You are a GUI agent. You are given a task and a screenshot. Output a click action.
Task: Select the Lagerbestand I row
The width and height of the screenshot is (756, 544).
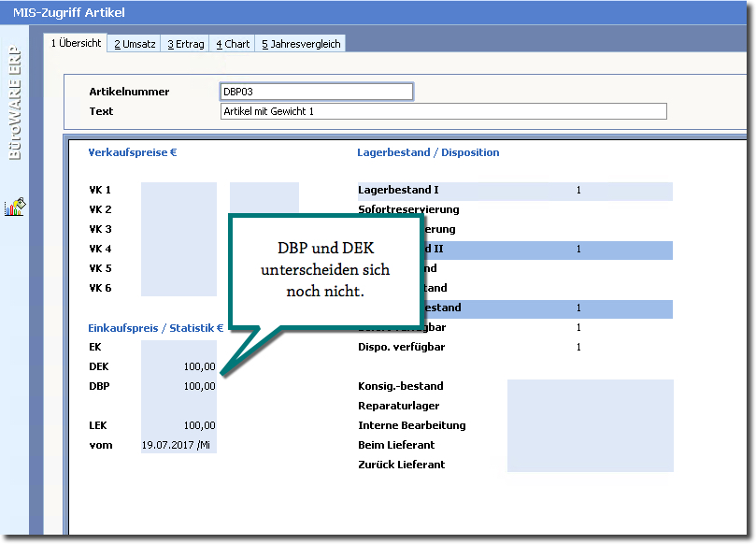[x=514, y=191]
